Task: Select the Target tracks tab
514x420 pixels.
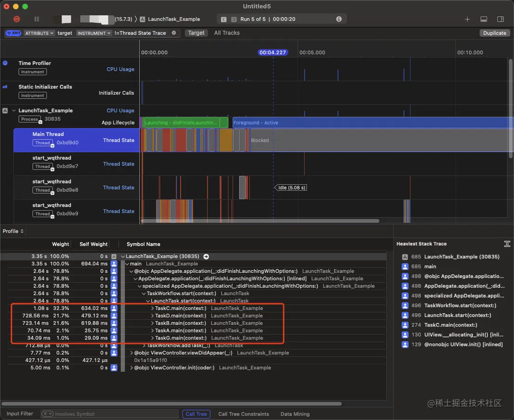Action: [x=196, y=33]
